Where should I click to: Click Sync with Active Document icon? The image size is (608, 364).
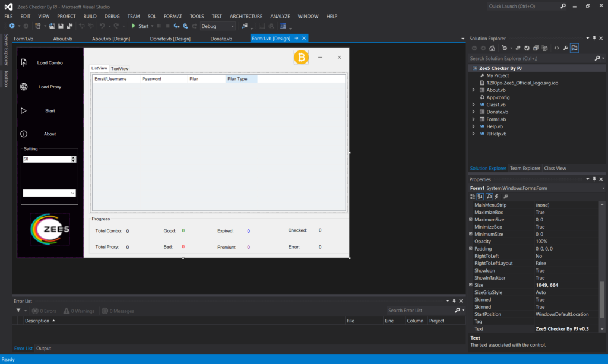tap(518, 48)
